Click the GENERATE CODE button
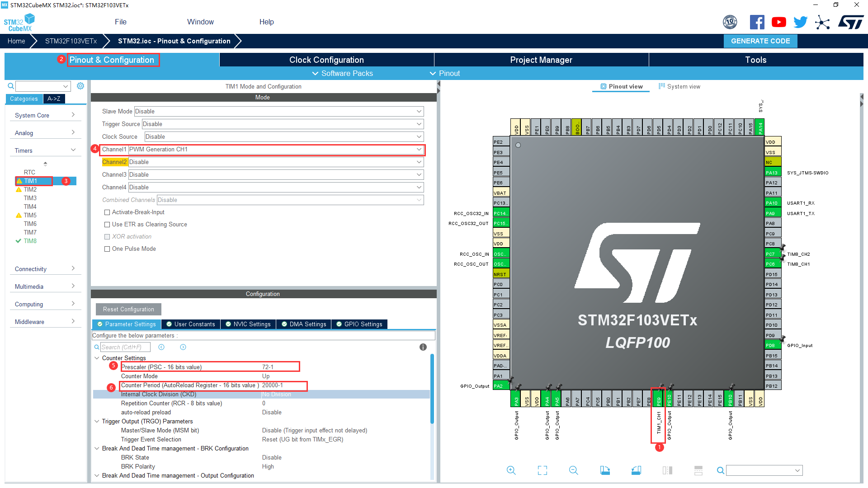 (760, 41)
